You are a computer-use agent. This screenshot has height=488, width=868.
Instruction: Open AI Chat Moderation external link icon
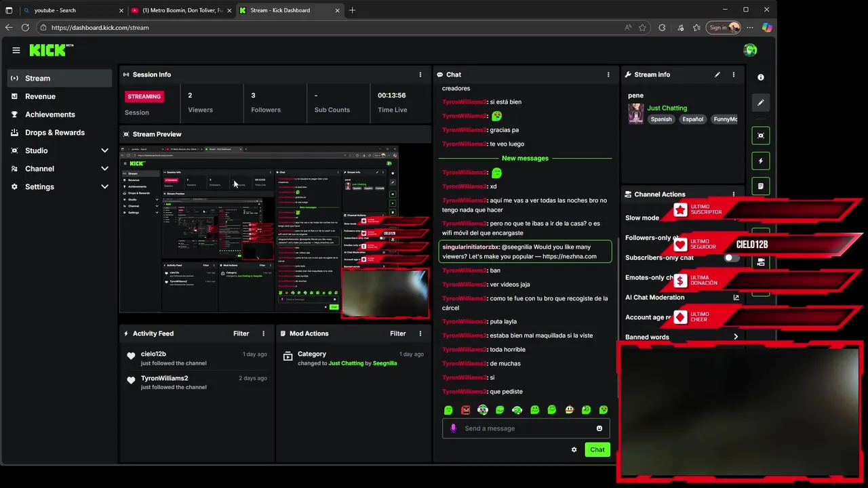coord(736,298)
